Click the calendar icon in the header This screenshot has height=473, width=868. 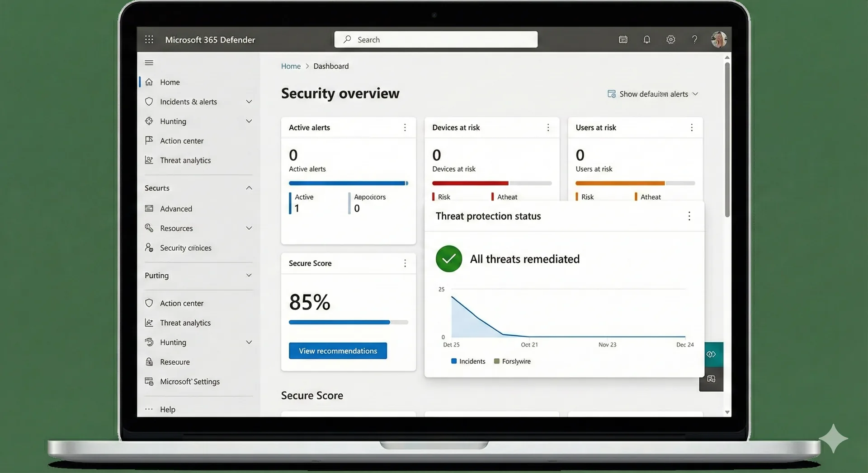tap(623, 40)
